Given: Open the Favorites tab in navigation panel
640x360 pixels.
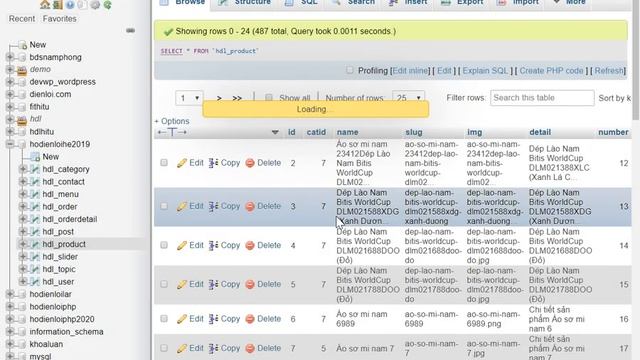Looking at the screenshot, I should (59, 19).
